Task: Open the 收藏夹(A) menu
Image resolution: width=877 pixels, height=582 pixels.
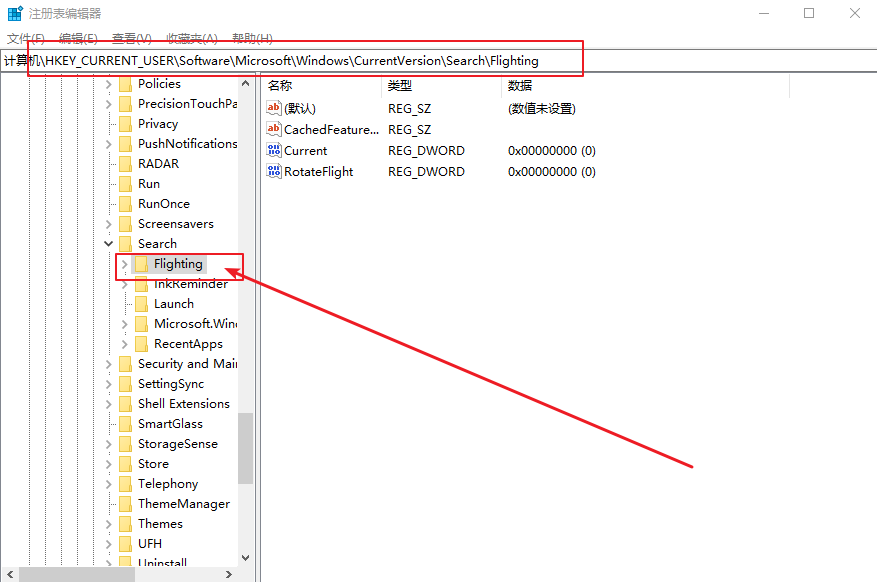Action: (192, 38)
